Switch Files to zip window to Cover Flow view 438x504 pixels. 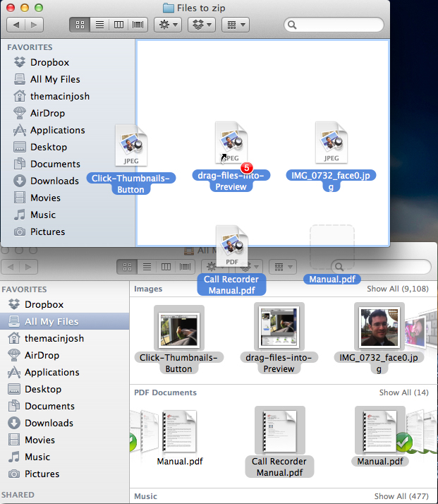[138, 25]
